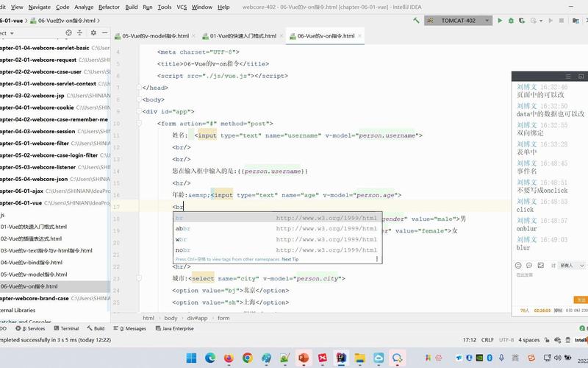
Task: Toggle fold marker at line 7 closing head
Action: tap(139, 88)
